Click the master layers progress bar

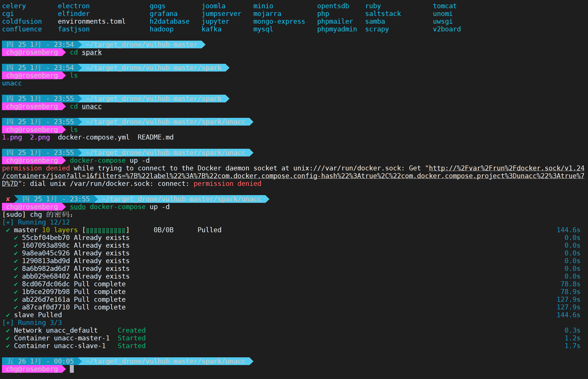click(106, 230)
